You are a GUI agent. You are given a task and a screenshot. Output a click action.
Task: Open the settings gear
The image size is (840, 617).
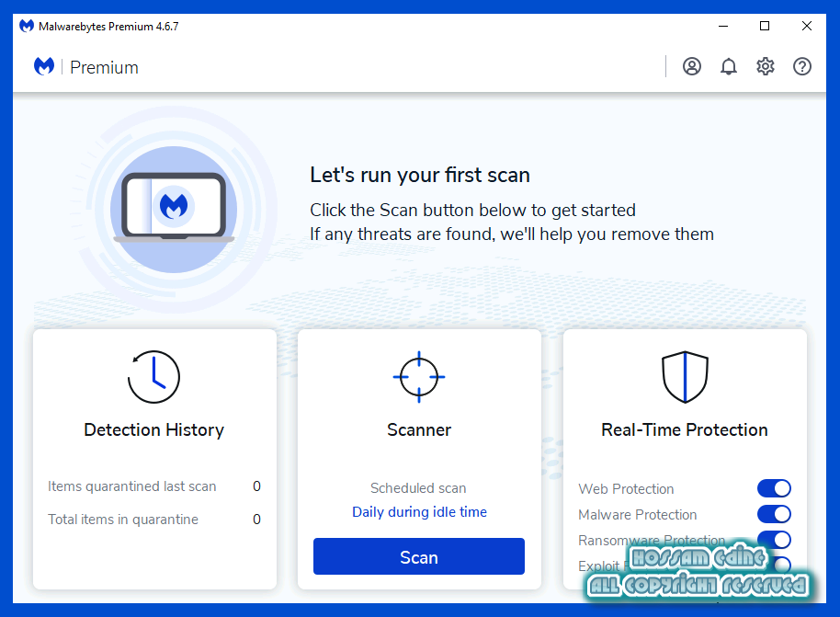coord(765,66)
